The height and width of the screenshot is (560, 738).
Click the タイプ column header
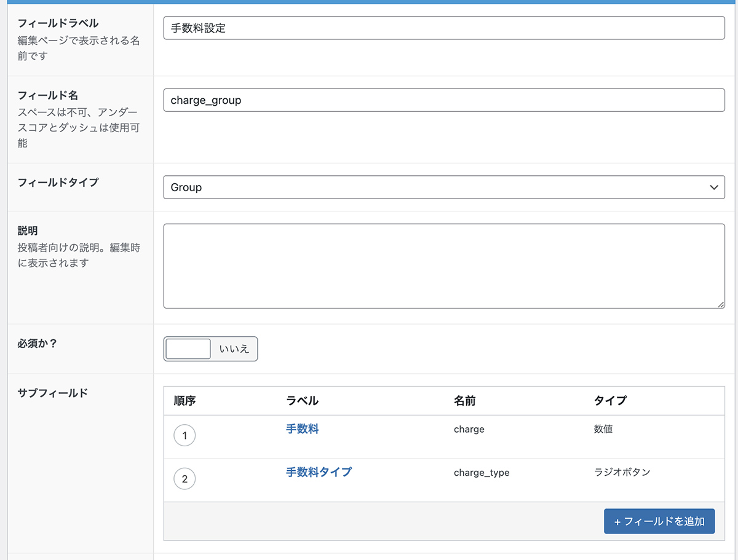tap(610, 401)
